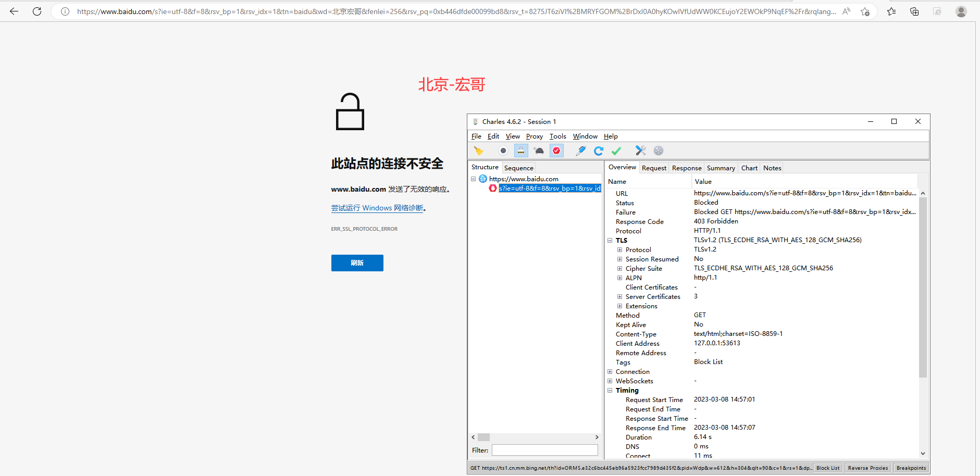980x476 pixels.
Task: Click the Repeat request blue arrow icon
Action: 599,151
